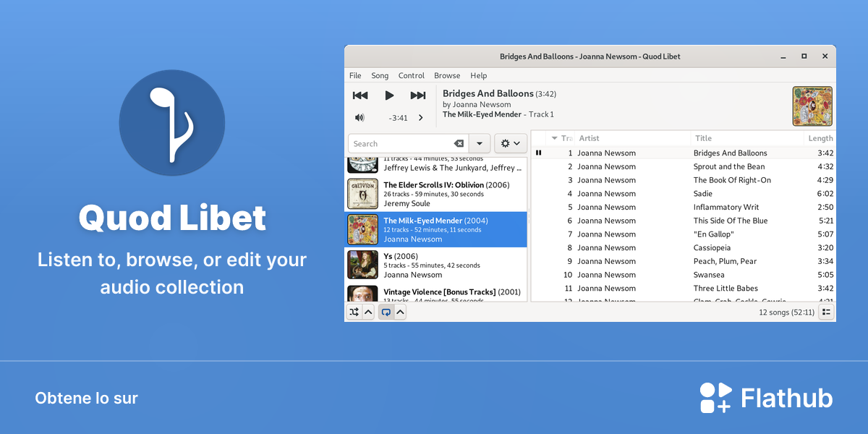The width and height of the screenshot is (868, 434).
Task: Select the song 'The Book Of Right-On'
Action: 732,180
